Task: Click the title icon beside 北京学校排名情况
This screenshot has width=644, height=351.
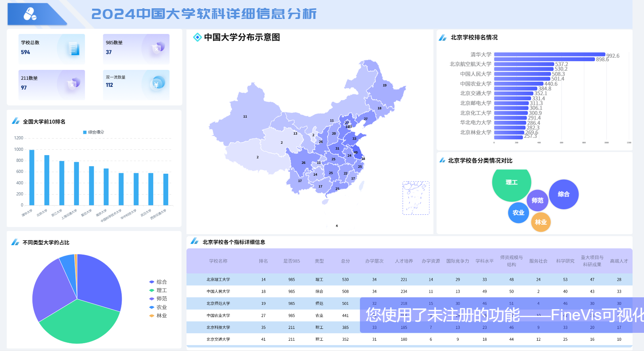Action: click(x=443, y=38)
